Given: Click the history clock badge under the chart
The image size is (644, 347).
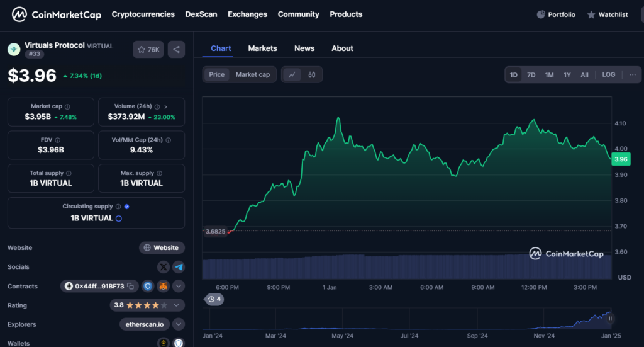Looking at the screenshot, I should pyautogui.click(x=214, y=299).
